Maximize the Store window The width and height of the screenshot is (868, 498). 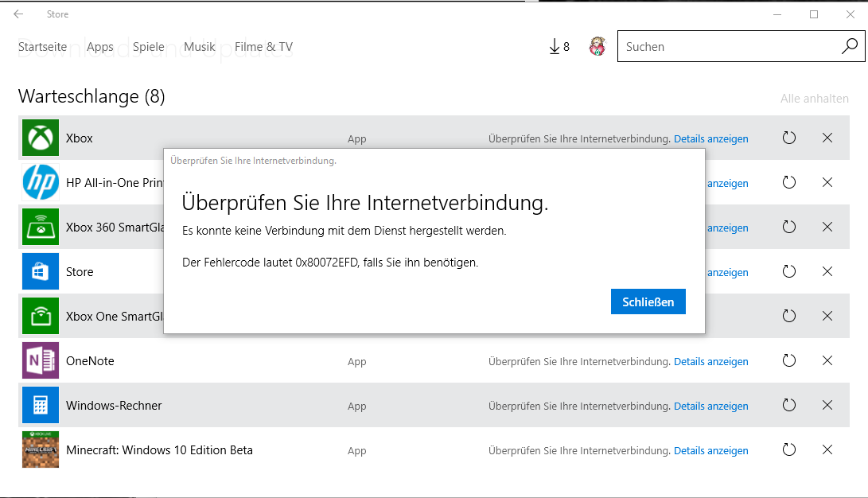tap(814, 14)
